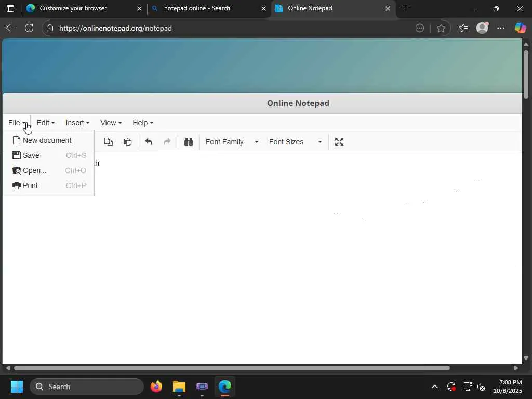Close the notepad online - Search tab
Viewport: 532px width, 399px height.
coord(263,9)
